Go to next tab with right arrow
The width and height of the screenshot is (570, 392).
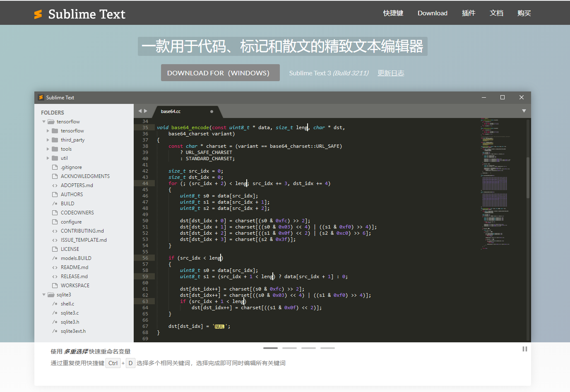click(x=146, y=111)
